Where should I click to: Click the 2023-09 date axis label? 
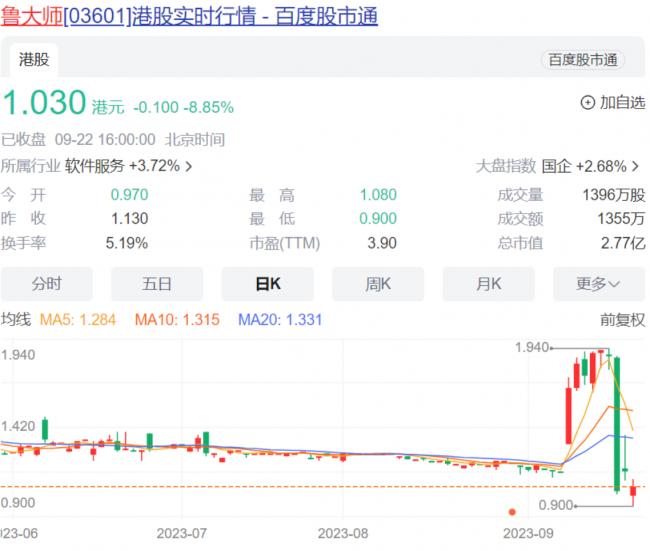[x=528, y=533]
